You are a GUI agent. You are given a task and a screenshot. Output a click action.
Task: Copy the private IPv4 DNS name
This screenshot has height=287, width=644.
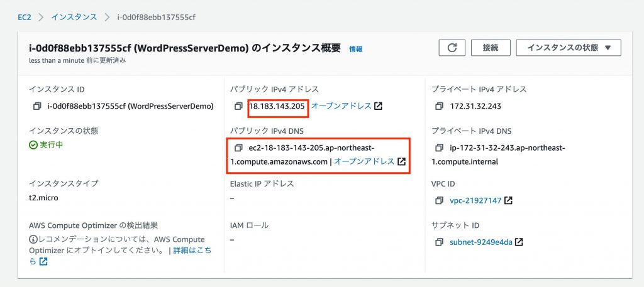[x=440, y=148]
